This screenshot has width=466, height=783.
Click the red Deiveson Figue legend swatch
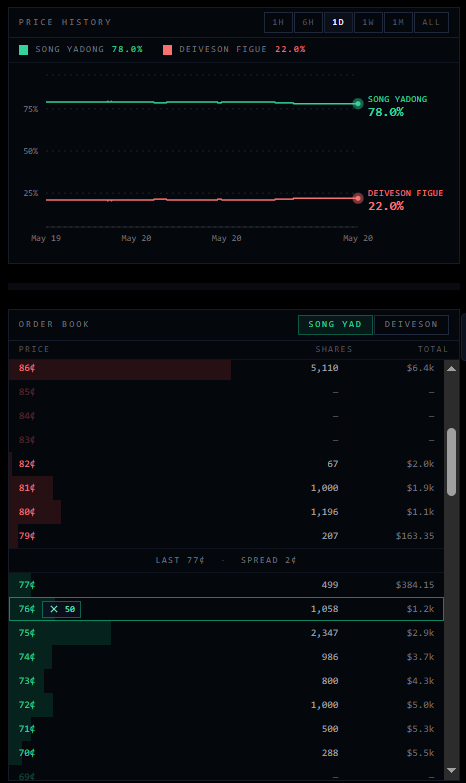tap(167, 49)
